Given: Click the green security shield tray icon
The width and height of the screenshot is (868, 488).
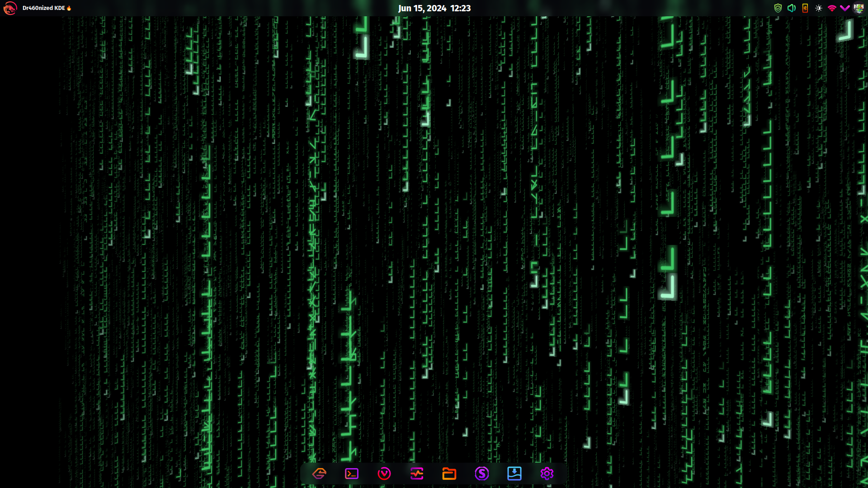Looking at the screenshot, I should (778, 8).
